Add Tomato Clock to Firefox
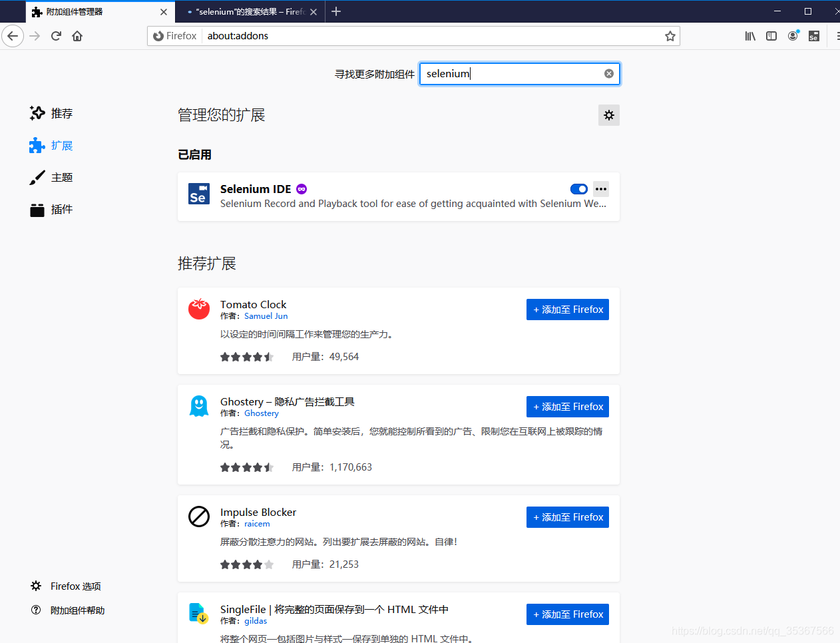 tap(568, 310)
